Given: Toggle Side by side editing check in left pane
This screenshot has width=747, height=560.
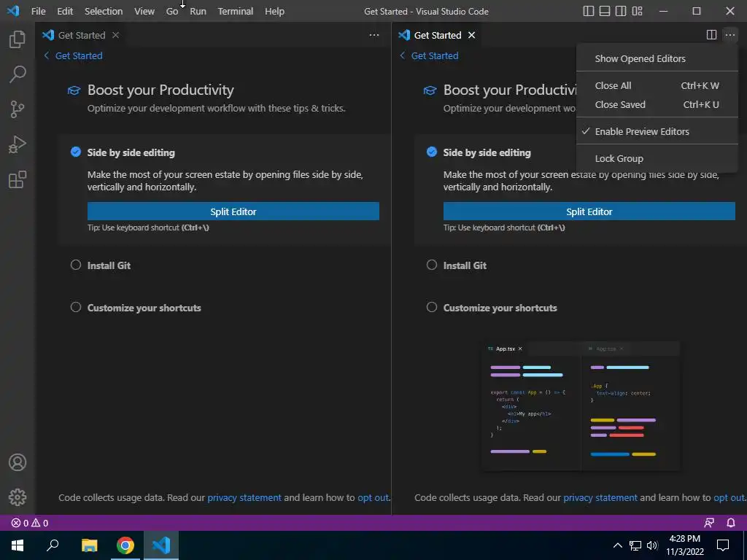Looking at the screenshot, I should (x=76, y=152).
